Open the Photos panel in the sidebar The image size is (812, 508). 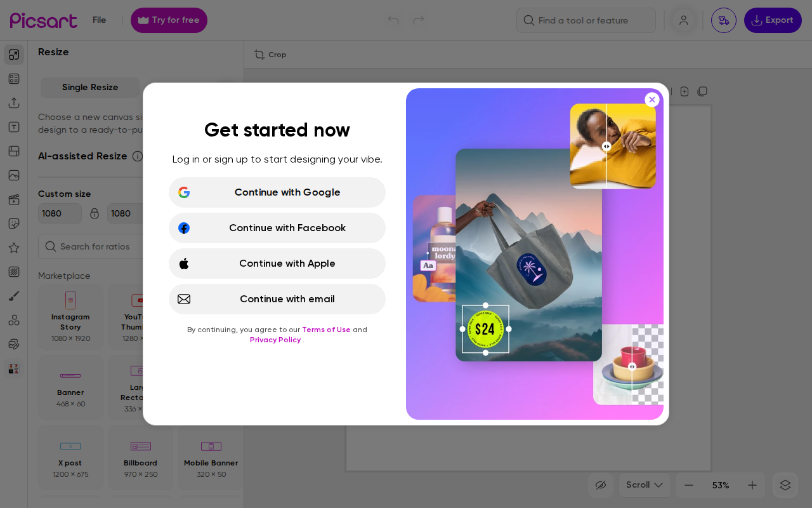(x=13, y=175)
